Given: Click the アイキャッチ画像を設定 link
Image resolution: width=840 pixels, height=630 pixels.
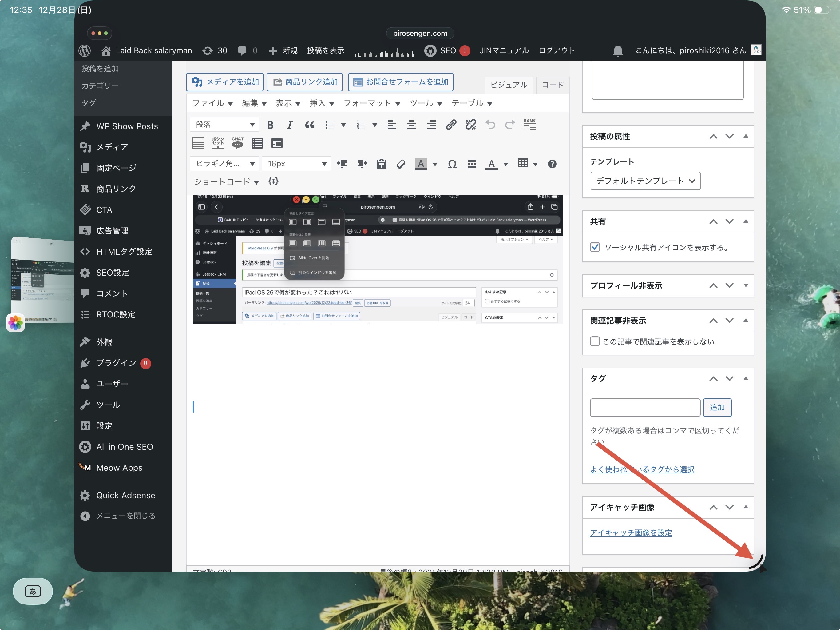Looking at the screenshot, I should click(631, 533).
